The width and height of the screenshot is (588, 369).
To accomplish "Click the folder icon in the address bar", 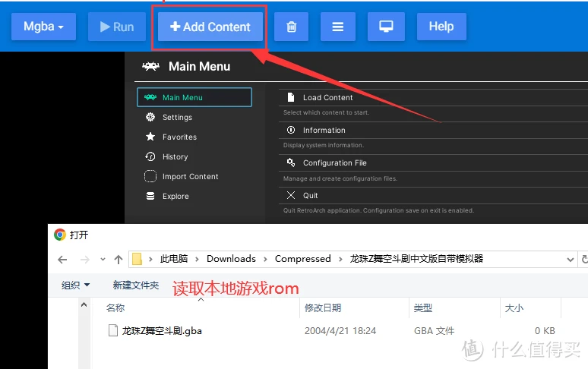I will tap(138, 259).
